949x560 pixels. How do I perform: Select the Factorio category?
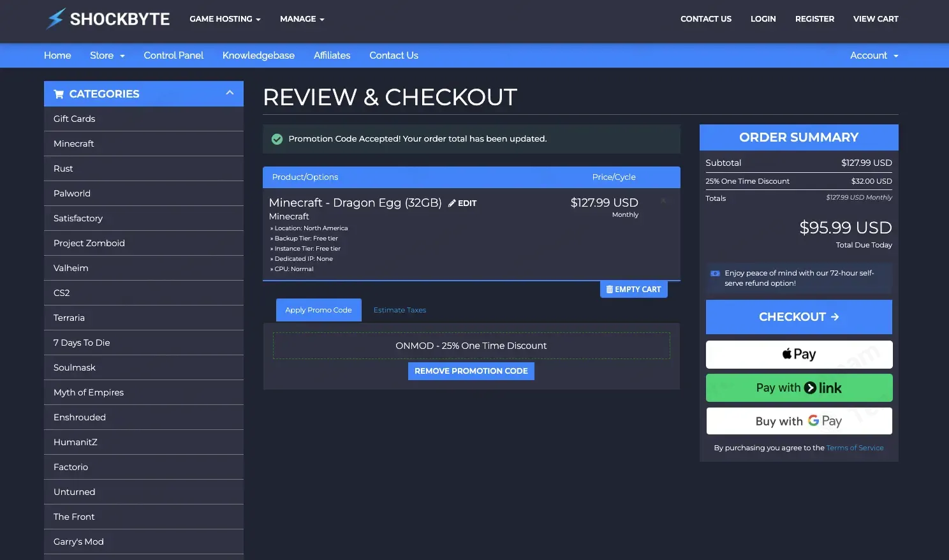tap(143, 467)
